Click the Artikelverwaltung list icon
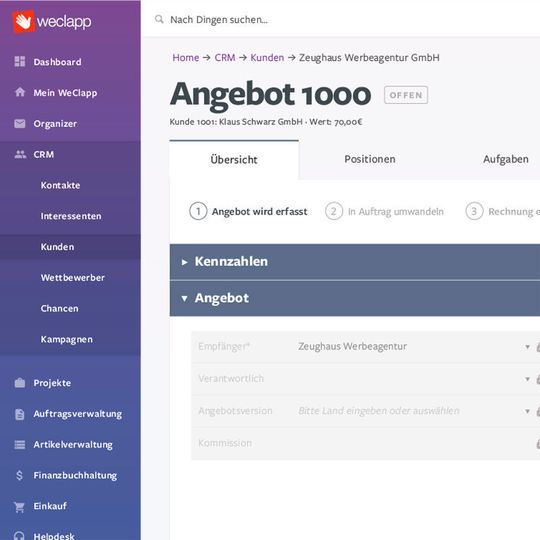The width and height of the screenshot is (540, 540). click(x=20, y=445)
